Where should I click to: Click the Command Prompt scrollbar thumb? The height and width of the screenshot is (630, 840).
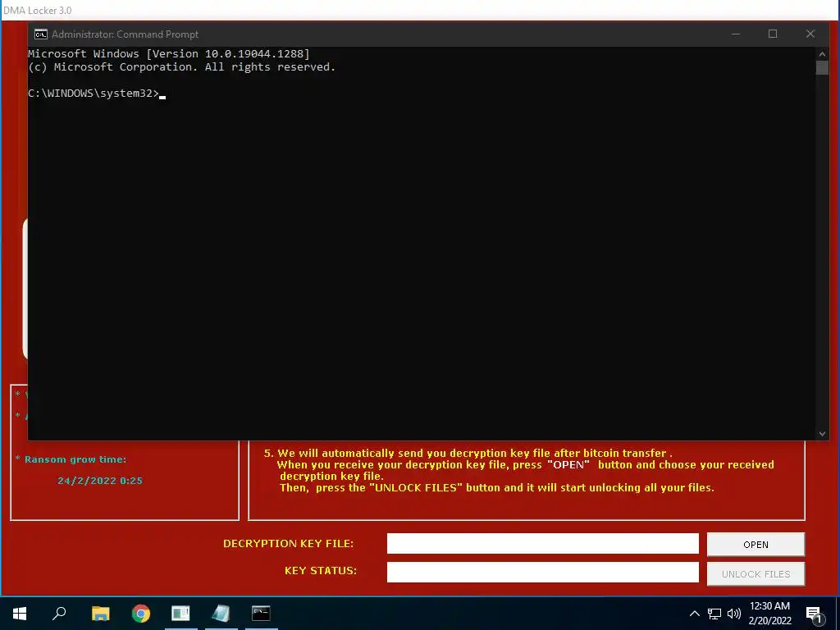point(822,67)
